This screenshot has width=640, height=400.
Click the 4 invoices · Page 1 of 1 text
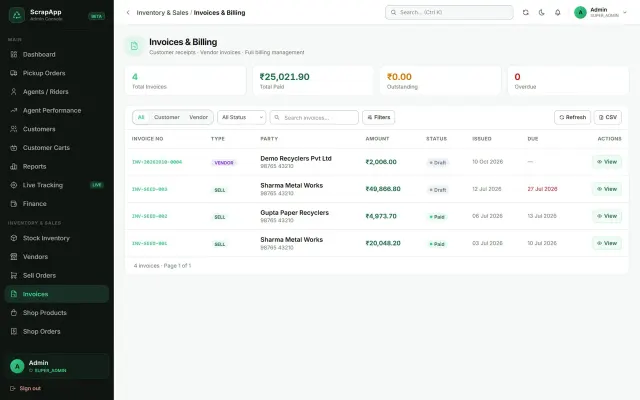click(x=162, y=266)
